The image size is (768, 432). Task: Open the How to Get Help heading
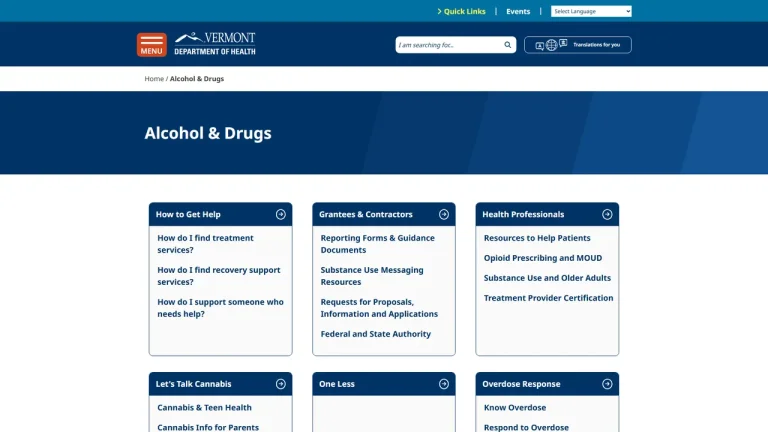click(x=188, y=214)
